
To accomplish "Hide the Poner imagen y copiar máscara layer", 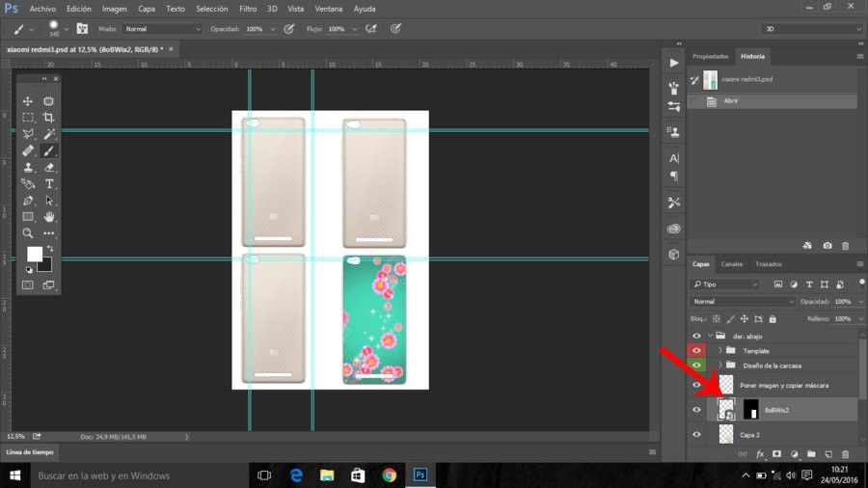I will pyautogui.click(x=696, y=385).
